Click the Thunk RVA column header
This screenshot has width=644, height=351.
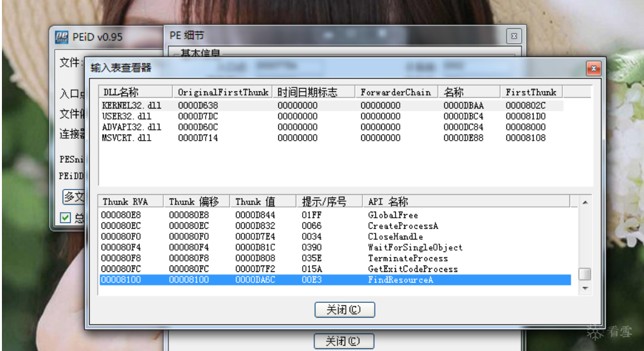(131, 201)
